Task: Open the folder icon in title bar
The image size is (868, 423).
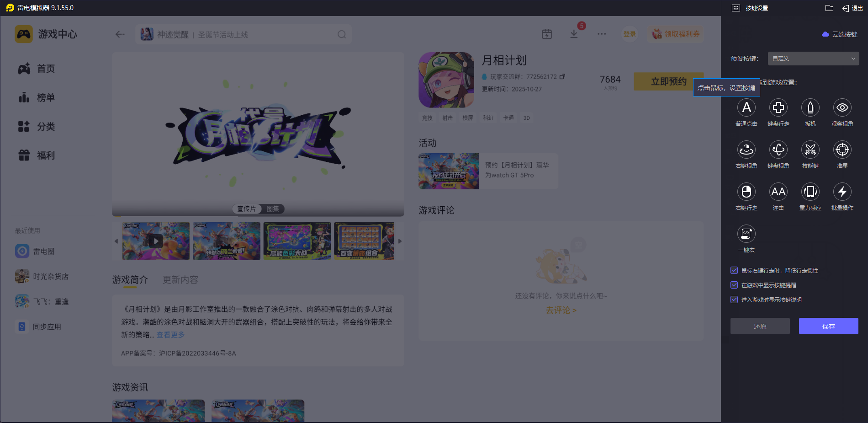Action: [x=830, y=8]
